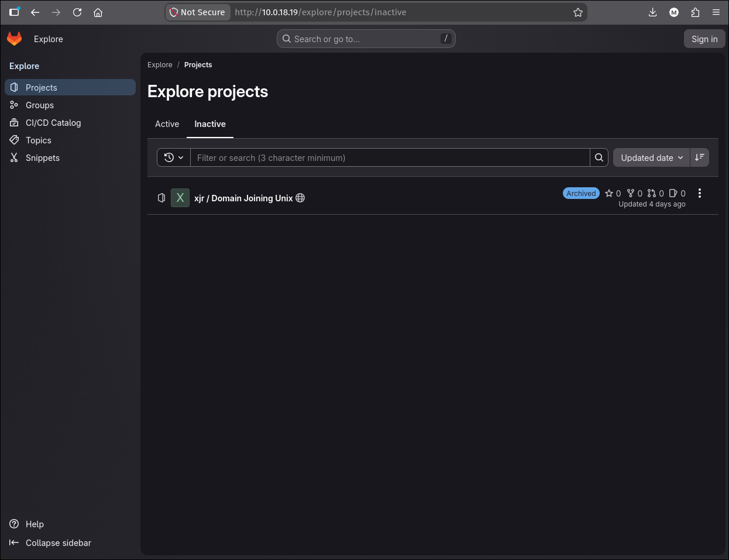
Task: Select the Inactive tab
Action: pos(210,124)
